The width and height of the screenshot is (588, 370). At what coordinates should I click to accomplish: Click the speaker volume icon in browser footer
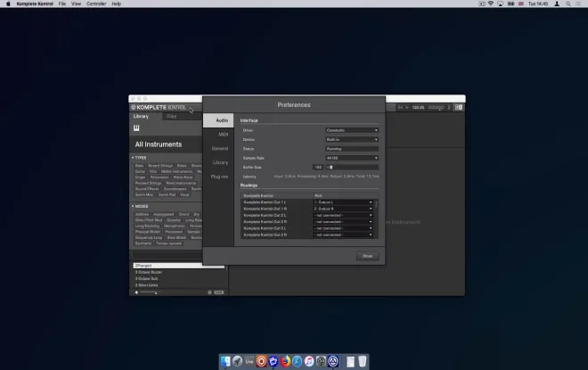pyautogui.click(x=136, y=292)
